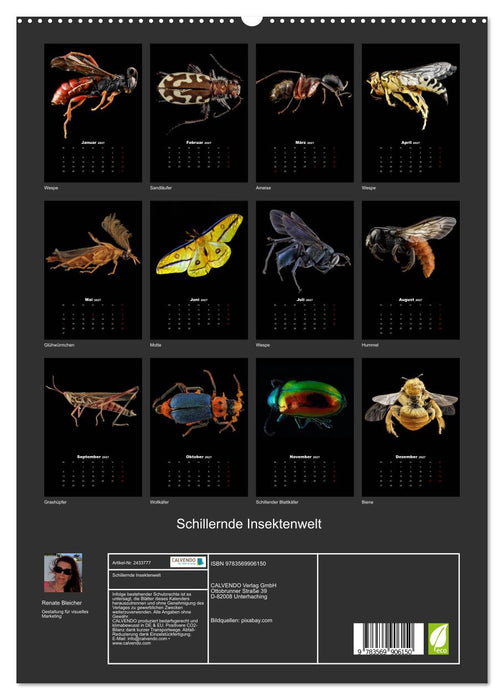Select the Juni yellow moth thumbnail

[x=199, y=270]
